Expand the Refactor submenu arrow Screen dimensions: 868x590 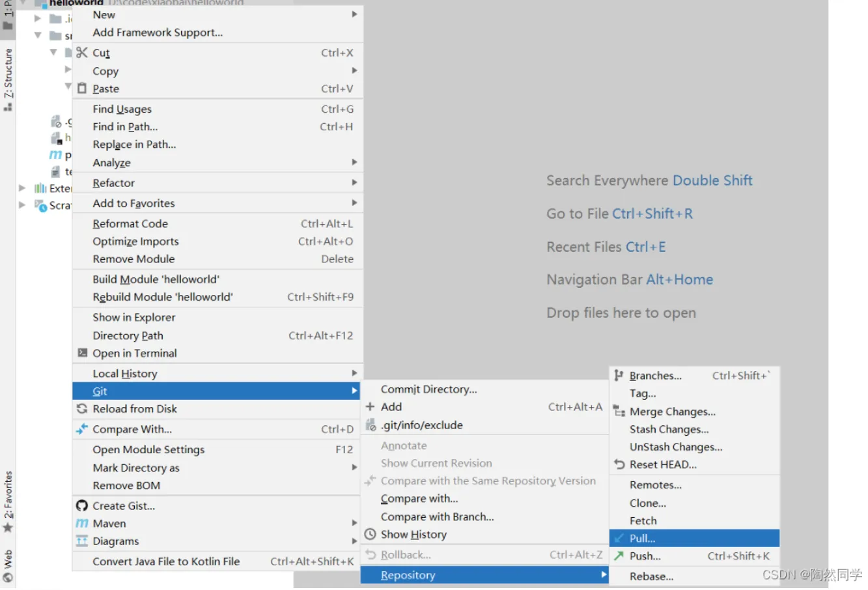(355, 182)
